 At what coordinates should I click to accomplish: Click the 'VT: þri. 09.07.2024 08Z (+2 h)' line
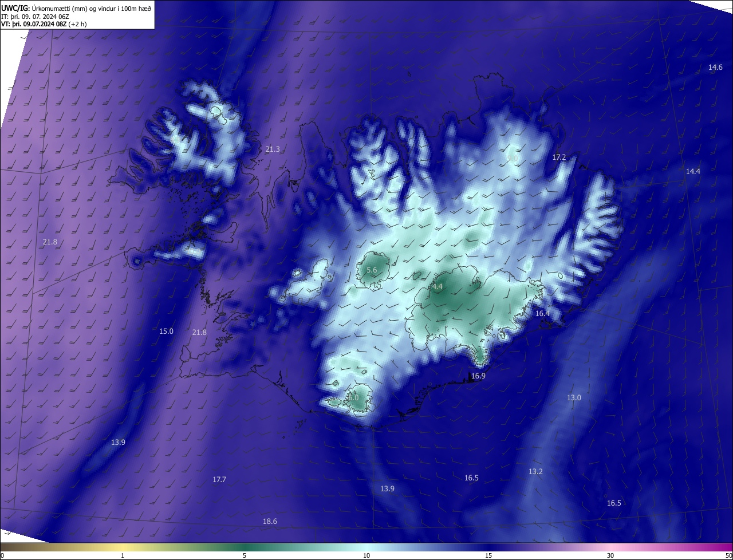43,25
